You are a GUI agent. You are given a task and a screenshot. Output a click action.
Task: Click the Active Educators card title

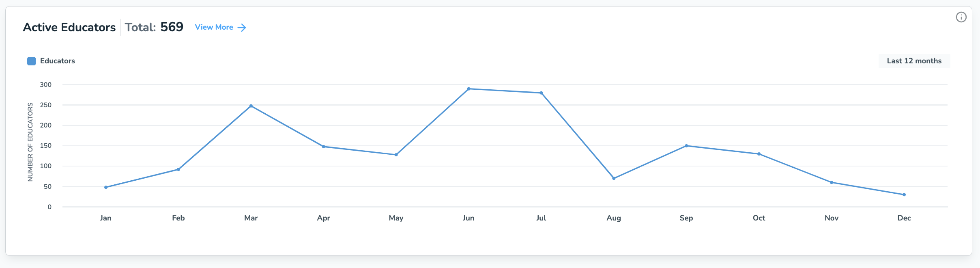click(x=69, y=27)
